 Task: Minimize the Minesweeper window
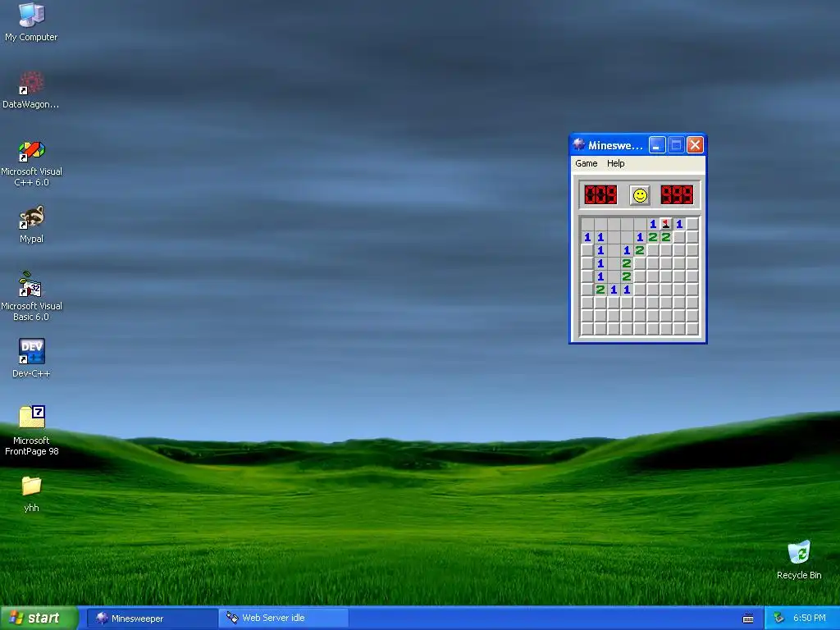click(657, 144)
